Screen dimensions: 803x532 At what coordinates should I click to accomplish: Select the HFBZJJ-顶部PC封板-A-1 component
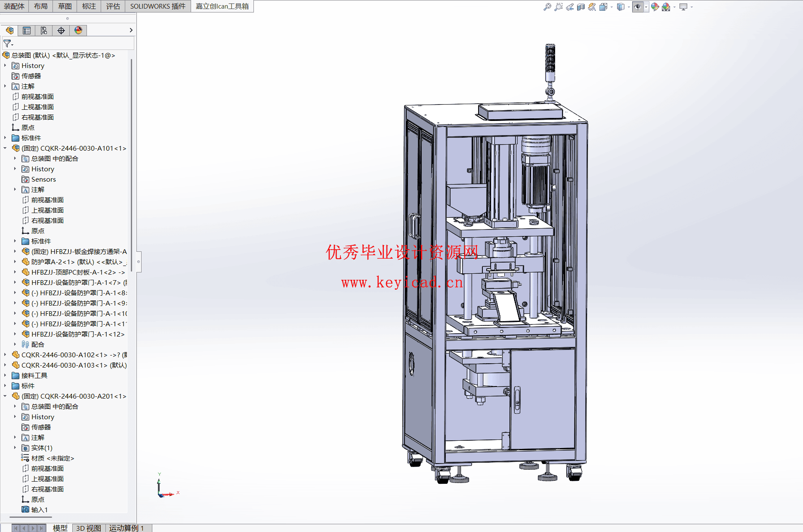point(74,272)
